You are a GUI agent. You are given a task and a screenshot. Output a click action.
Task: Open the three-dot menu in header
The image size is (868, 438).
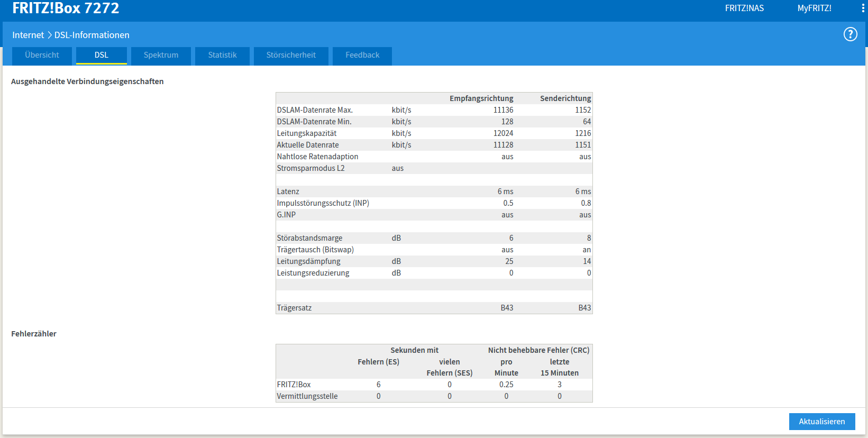point(863,8)
